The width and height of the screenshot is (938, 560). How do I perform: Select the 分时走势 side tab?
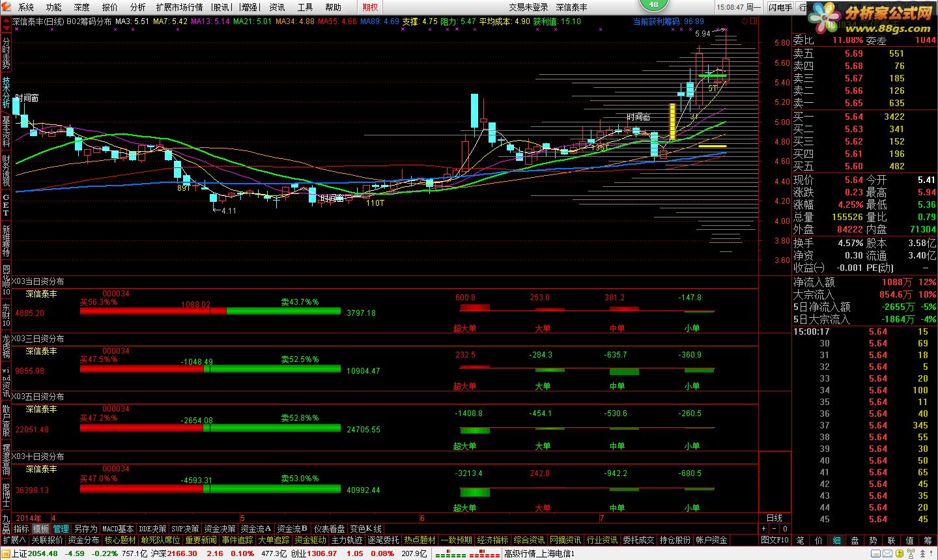[6, 53]
